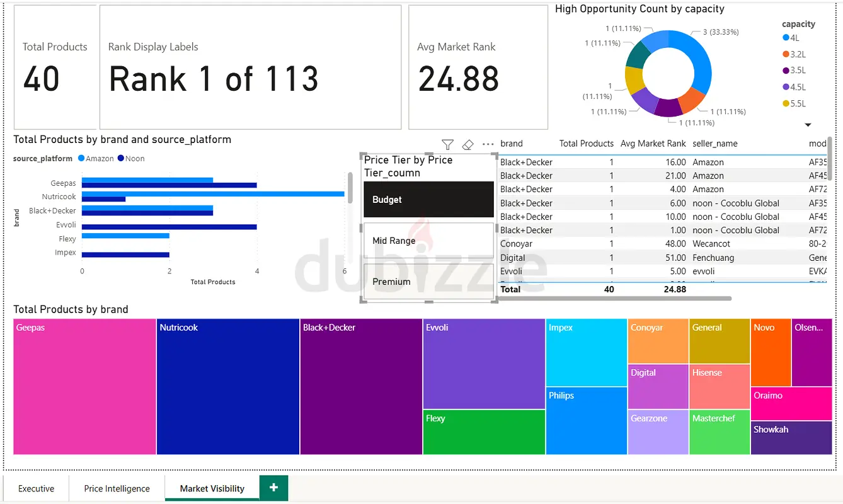Screen dimensions: 843x504
Task: Sort table by brand column header
Action: (x=512, y=144)
